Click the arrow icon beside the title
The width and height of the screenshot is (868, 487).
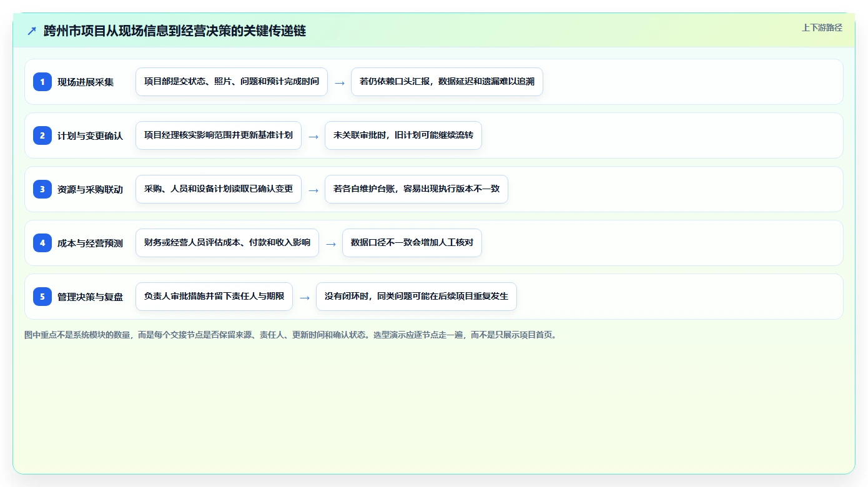(x=32, y=31)
